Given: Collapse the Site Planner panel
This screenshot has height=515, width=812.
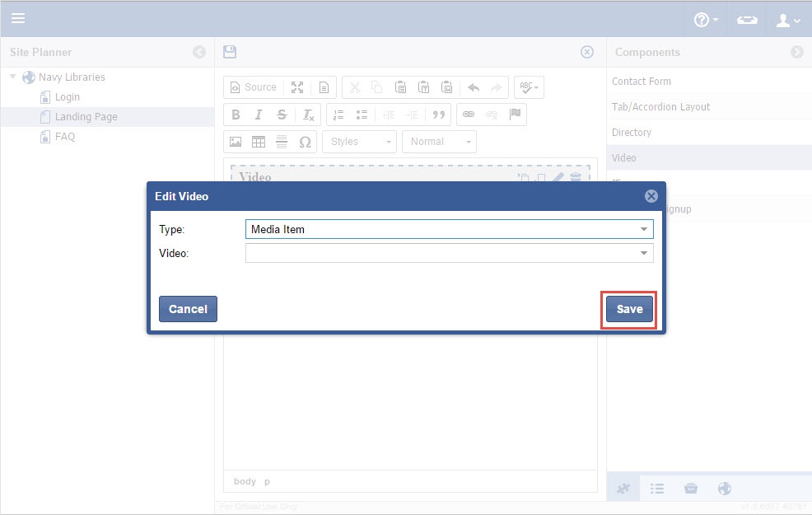Looking at the screenshot, I should [x=199, y=52].
